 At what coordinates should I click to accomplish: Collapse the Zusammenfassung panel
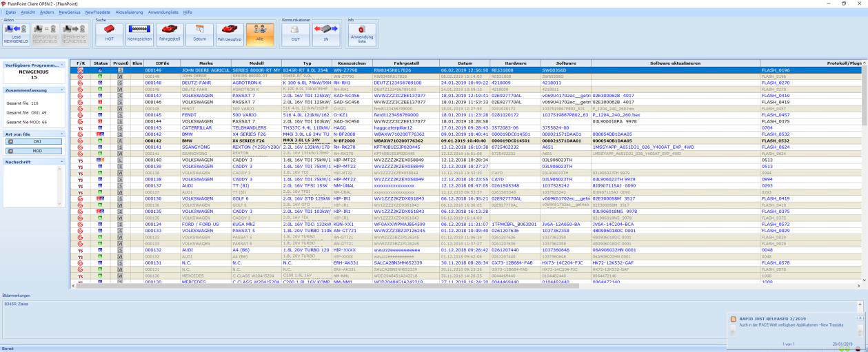[x=63, y=90]
